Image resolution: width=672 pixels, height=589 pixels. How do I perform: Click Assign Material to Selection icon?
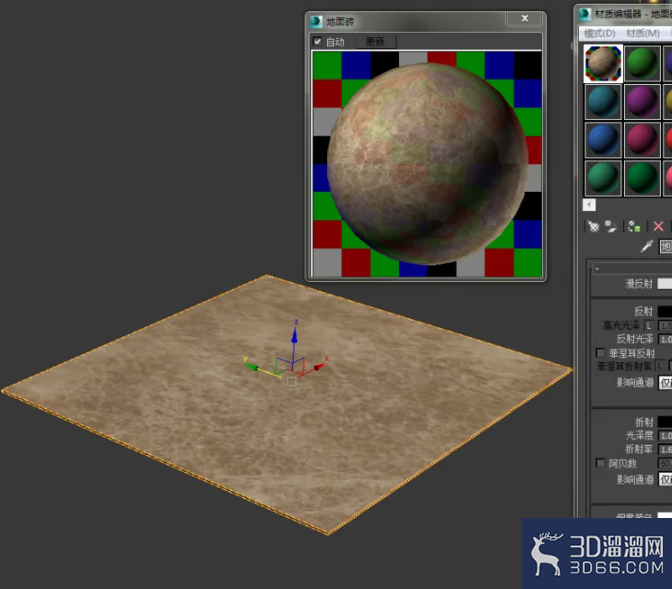pyautogui.click(x=634, y=226)
